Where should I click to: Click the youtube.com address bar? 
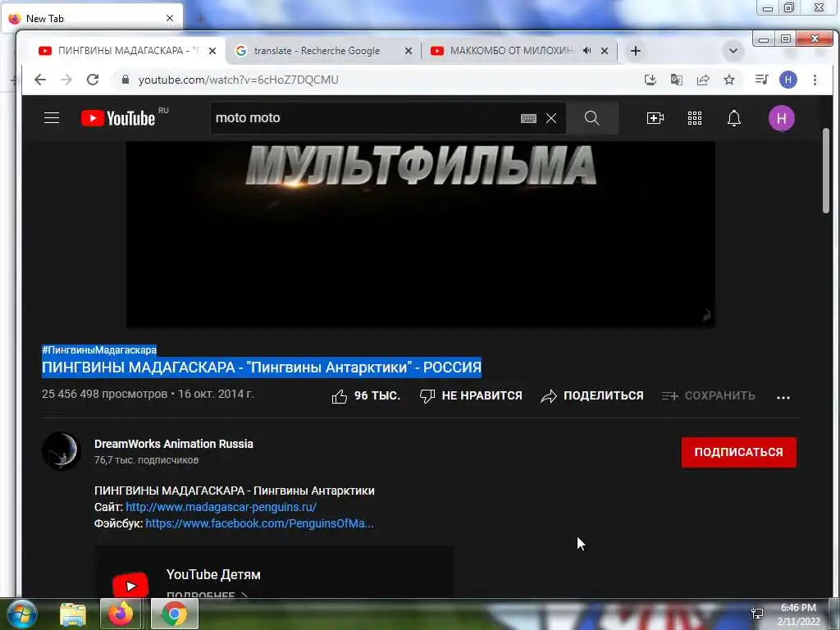pos(375,80)
